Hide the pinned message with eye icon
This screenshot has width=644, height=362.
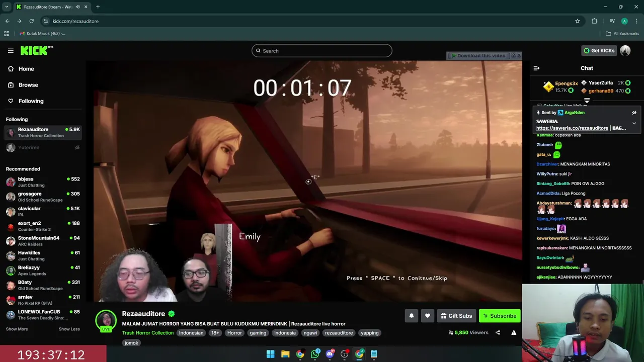point(634,113)
